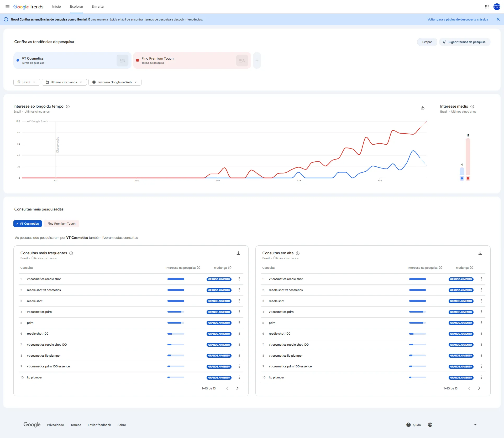
Task: Go to the Em alta tab
Action: pos(98,7)
